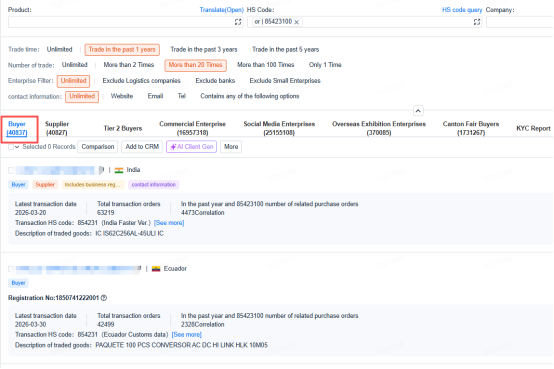Open the selection dropdown arrow beside Selected Records
The height and width of the screenshot is (369, 554).
[17, 147]
